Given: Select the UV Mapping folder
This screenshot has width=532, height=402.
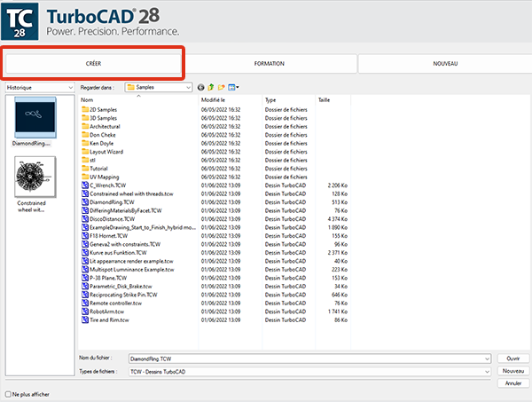Looking at the screenshot, I should tap(100, 177).
